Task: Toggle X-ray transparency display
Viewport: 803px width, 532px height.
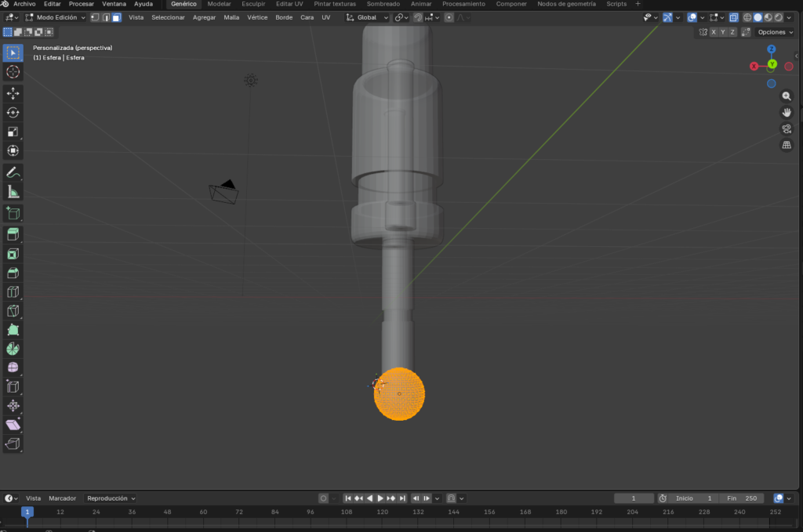Action: tap(733, 17)
